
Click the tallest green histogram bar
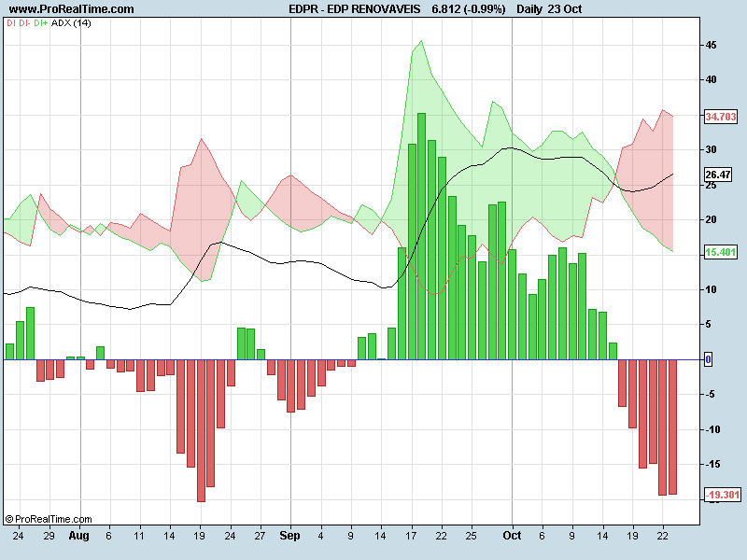click(422, 236)
